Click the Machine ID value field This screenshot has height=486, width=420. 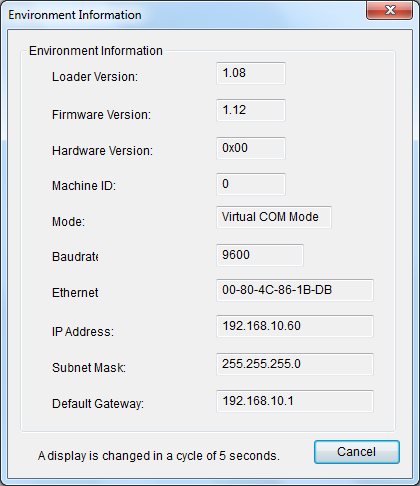point(251,184)
